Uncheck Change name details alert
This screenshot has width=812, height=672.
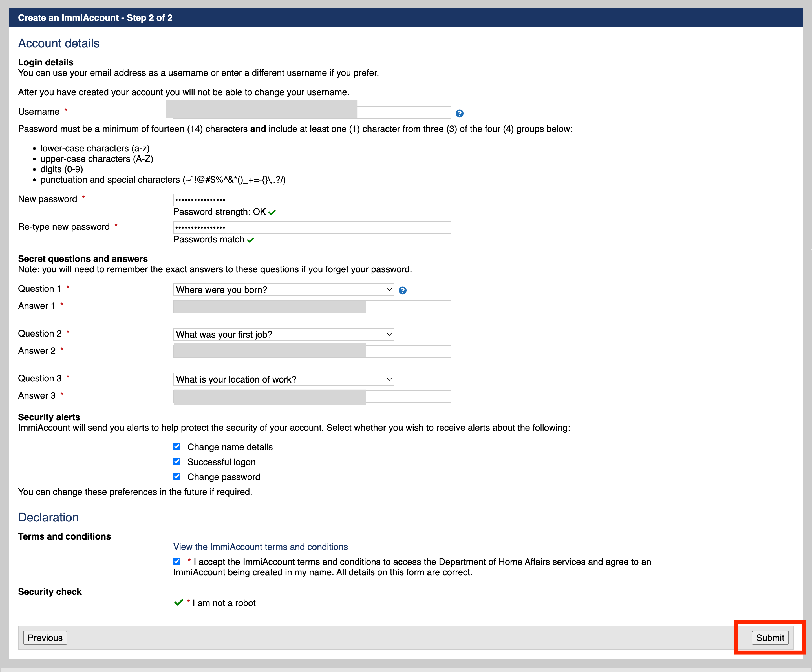(x=177, y=446)
